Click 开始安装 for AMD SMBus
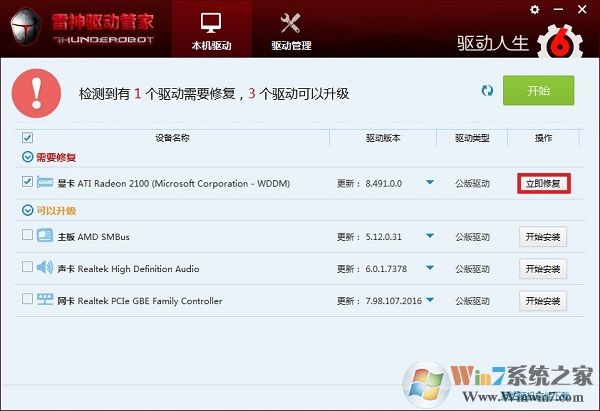The width and height of the screenshot is (600, 411). (x=543, y=237)
